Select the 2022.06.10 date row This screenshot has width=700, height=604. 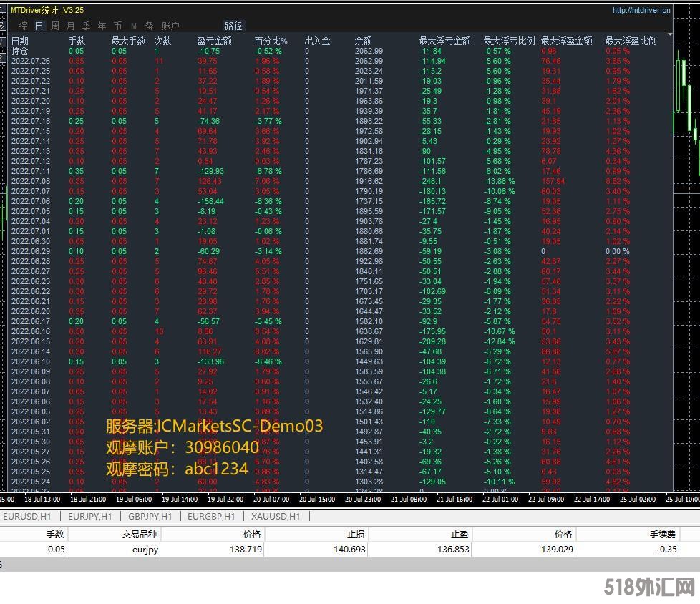[30, 361]
